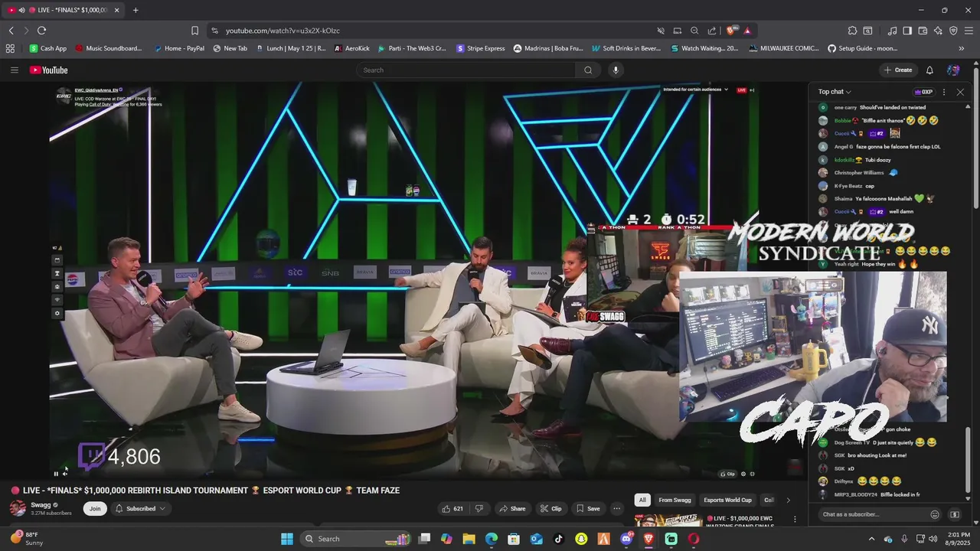Open the media control music note icon
Screen dimensions: 980x551
892,31
